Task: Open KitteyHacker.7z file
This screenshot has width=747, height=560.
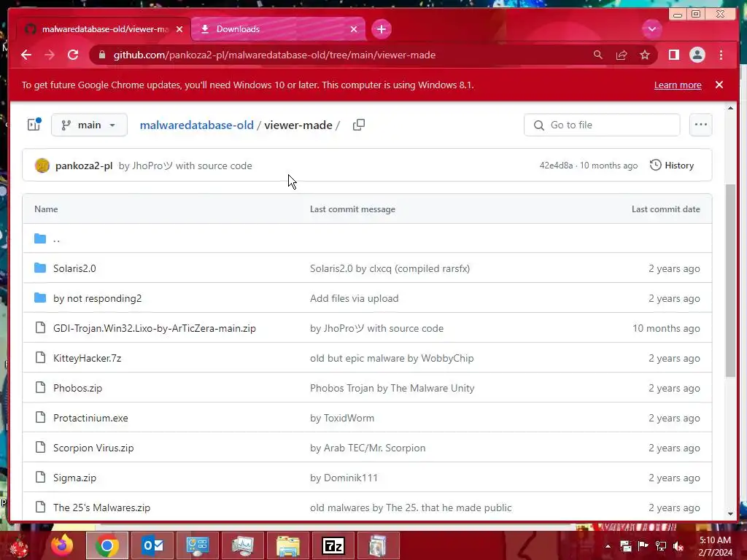Action: click(88, 358)
